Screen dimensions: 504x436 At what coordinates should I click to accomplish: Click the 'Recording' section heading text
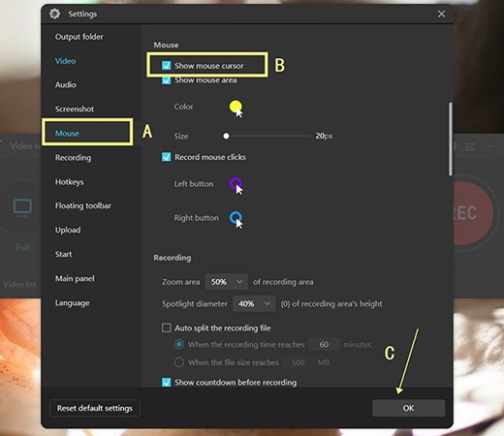173,258
